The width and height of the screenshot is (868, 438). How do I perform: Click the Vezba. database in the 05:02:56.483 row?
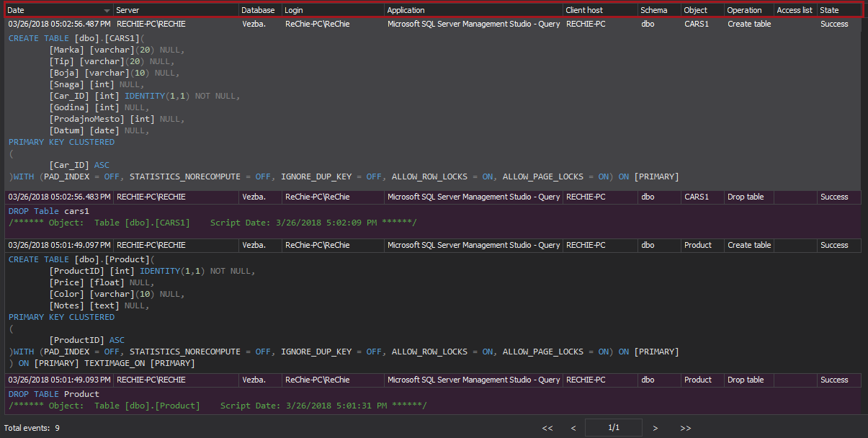pyautogui.click(x=260, y=197)
